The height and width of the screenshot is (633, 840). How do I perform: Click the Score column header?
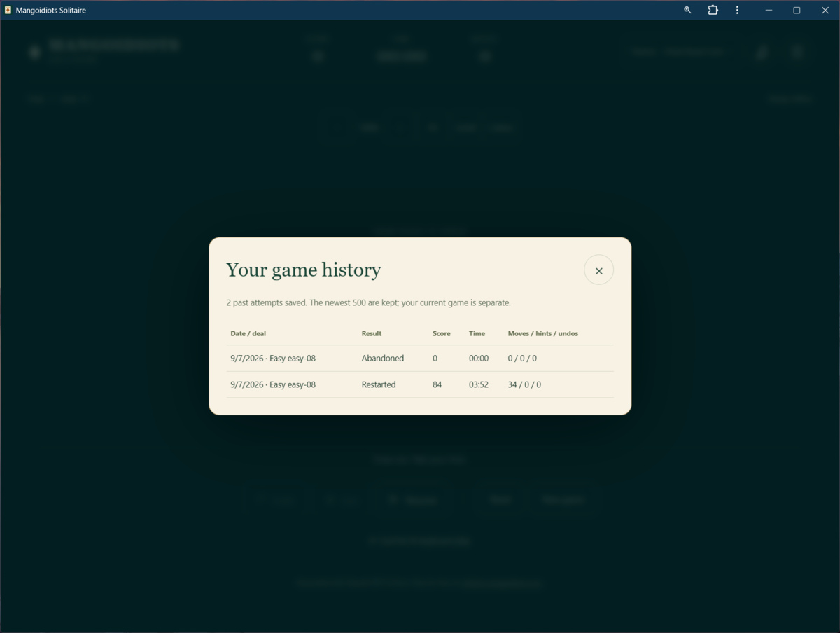[x=442, y=333]
